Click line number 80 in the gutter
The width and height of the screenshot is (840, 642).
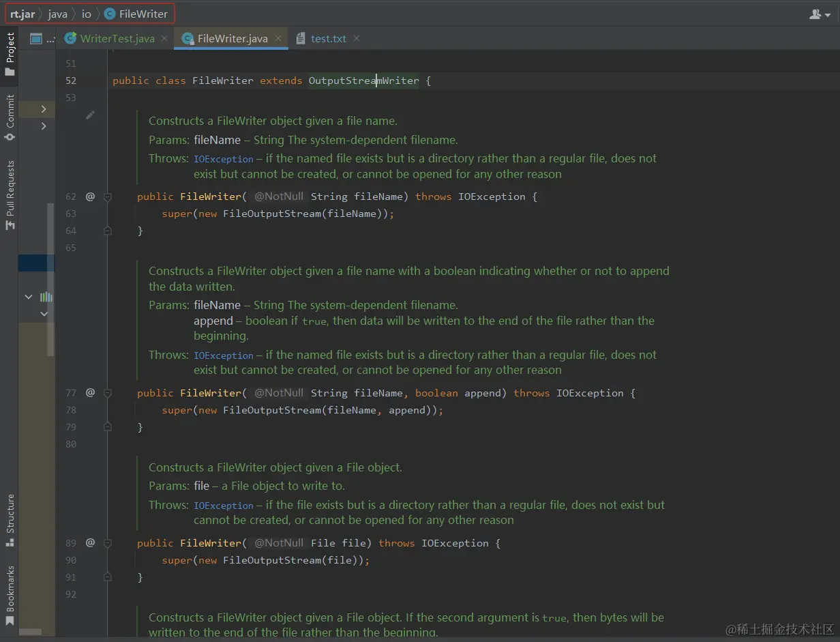click(71, 444)
